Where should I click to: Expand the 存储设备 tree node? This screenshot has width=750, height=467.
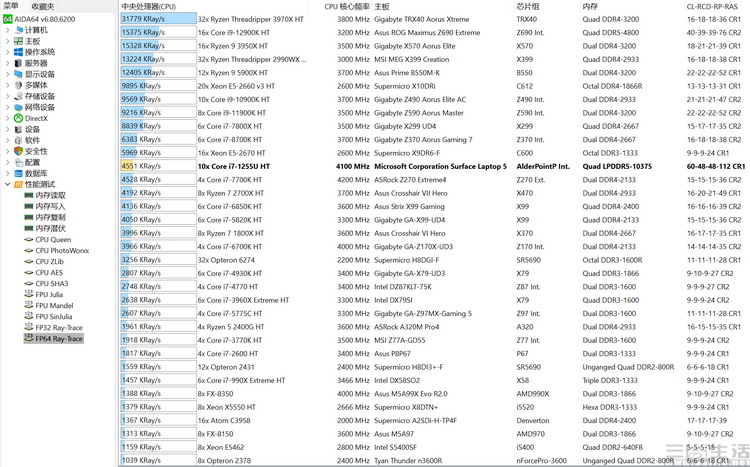point(7,96)
